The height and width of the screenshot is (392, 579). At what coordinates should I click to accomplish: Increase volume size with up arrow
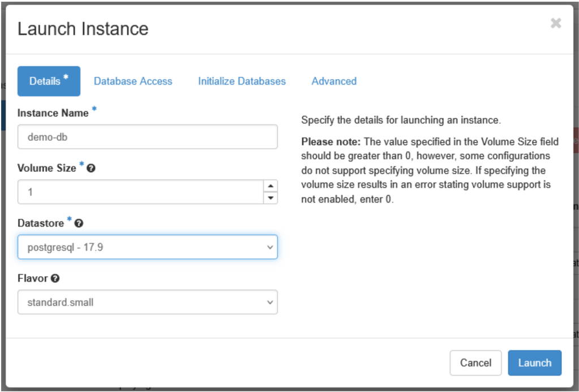pos(271,186)
